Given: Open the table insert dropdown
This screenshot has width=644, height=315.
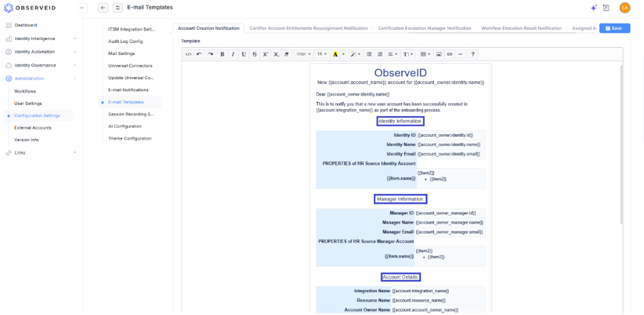Looking at the screenshot, I should point(425,54).
